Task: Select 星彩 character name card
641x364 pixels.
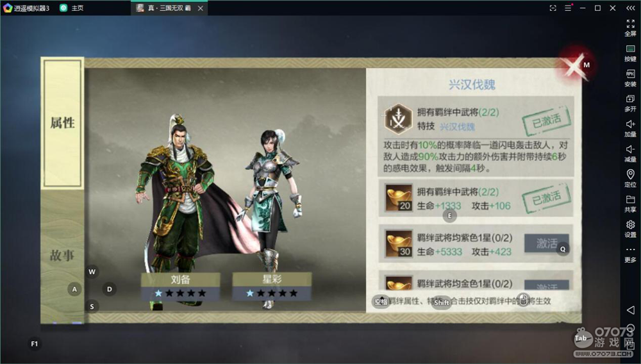Action: (x=272, y=286)
